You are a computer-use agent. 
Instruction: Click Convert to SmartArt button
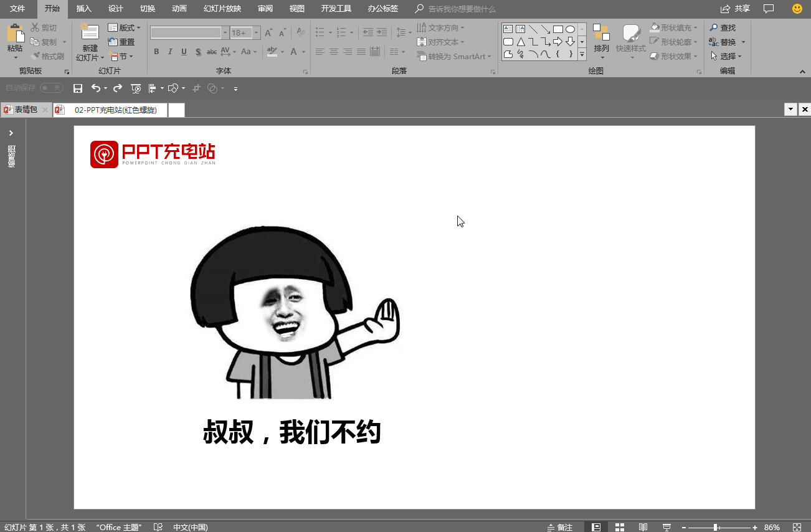tap(454, 56)
